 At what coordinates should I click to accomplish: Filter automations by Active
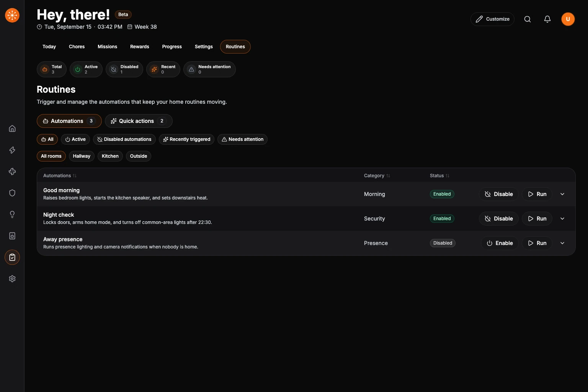(x=75, y=139)
